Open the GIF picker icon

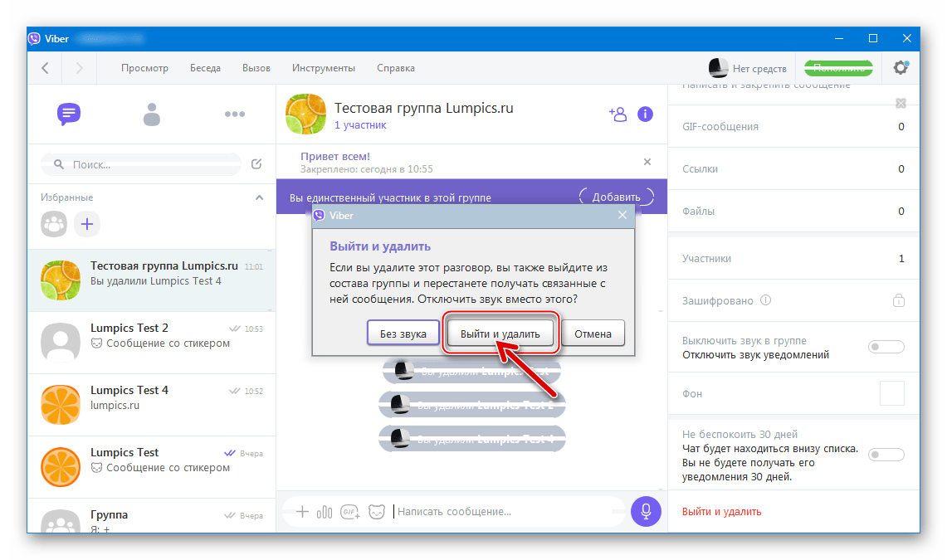coord(350,512)
